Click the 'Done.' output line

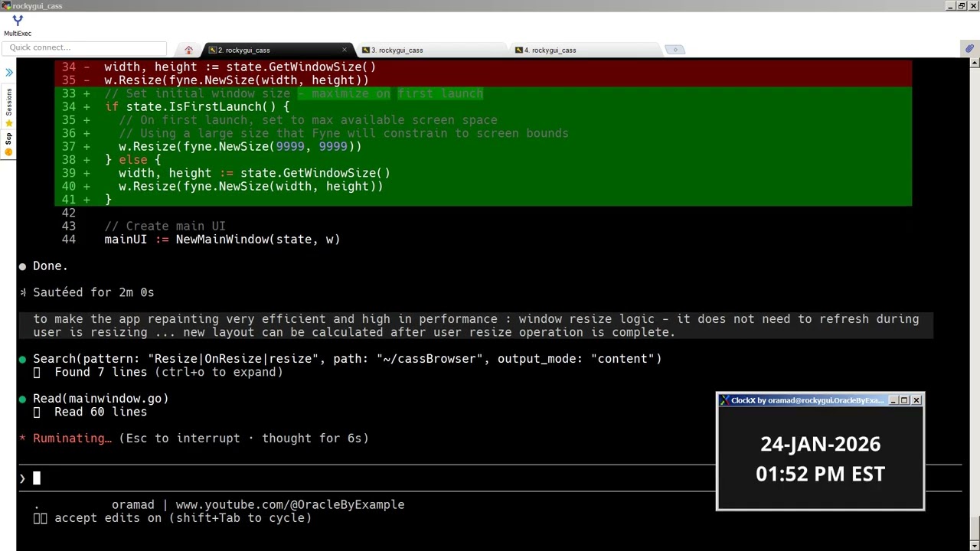50,266
